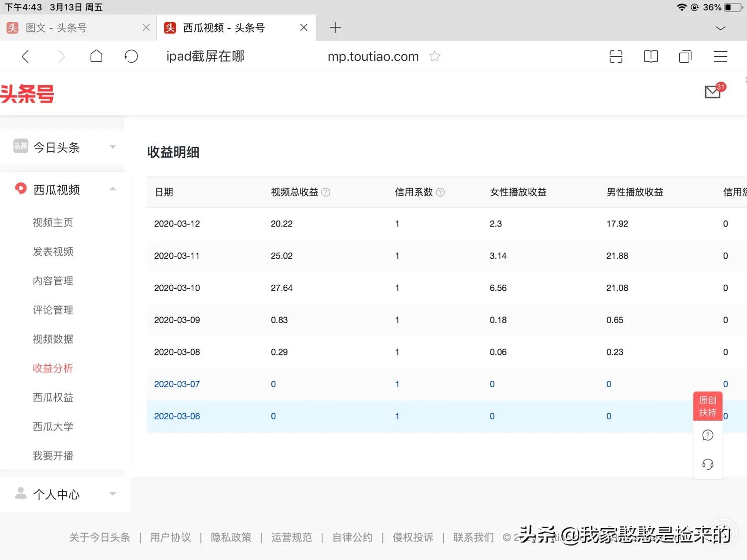The width and height of the screenshot is (747, 560).
Task: Open the help question bubble icon
Action: (708, 435)
